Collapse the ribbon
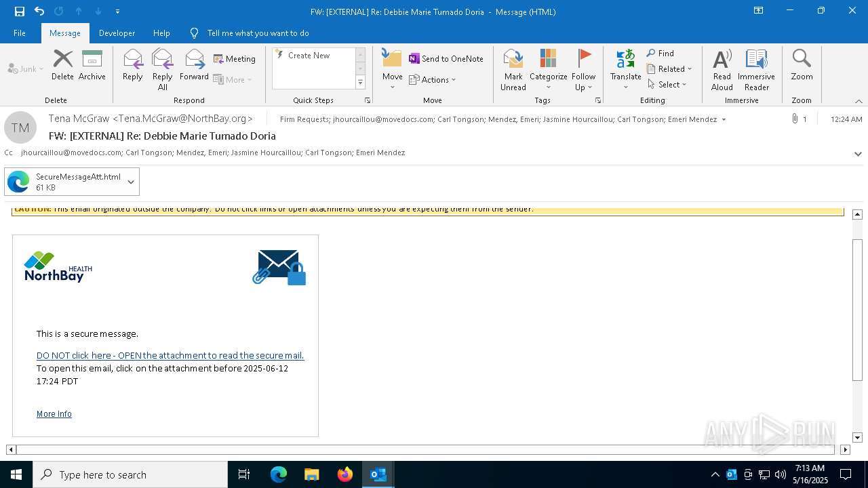Viewport: 868px width, 488px height. [859, 101]
